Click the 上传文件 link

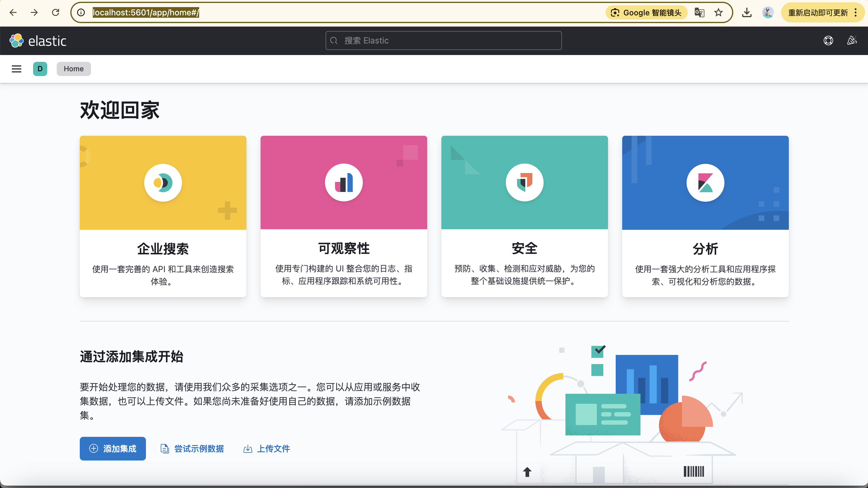click(266, 448)
